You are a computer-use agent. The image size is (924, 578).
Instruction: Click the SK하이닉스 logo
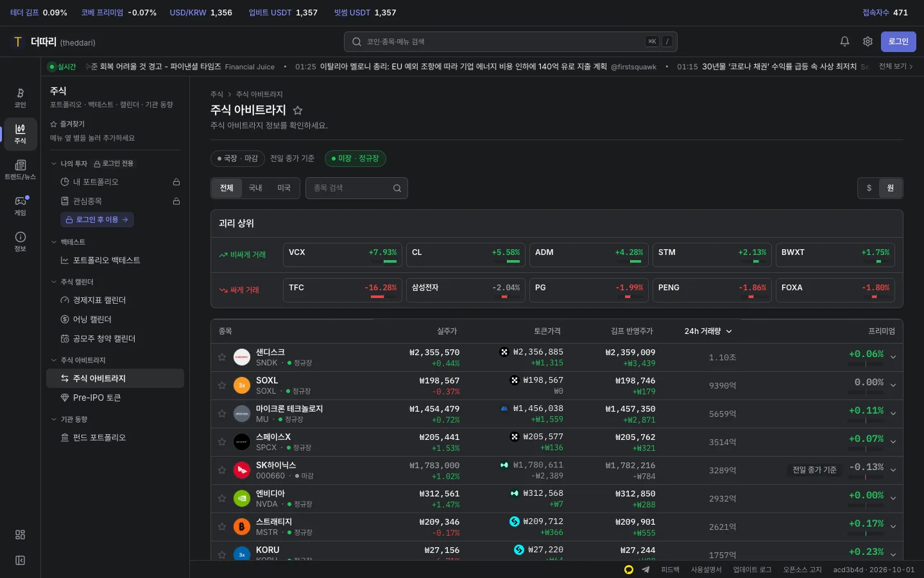tap(242, 470)
